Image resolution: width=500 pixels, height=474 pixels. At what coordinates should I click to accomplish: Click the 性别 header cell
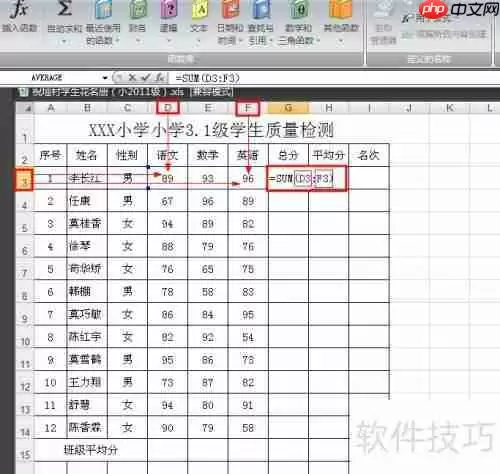click(x=127, y=155)
